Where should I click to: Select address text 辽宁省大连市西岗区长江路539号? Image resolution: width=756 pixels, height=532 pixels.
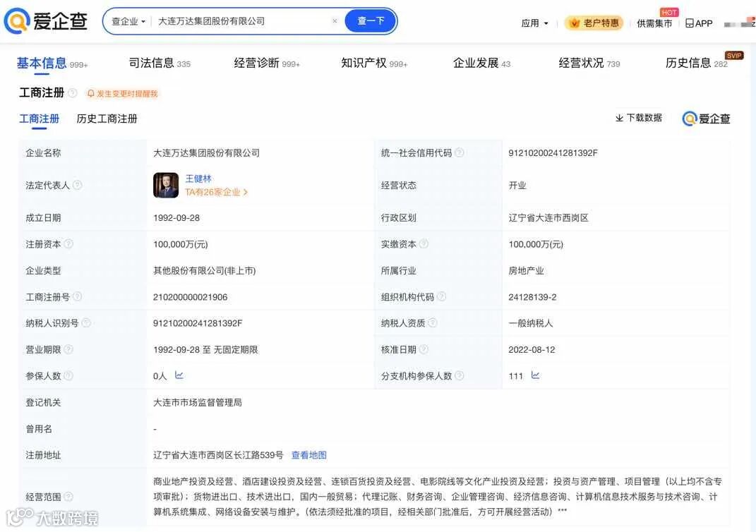pyautogui.click(x=218, y=455)
